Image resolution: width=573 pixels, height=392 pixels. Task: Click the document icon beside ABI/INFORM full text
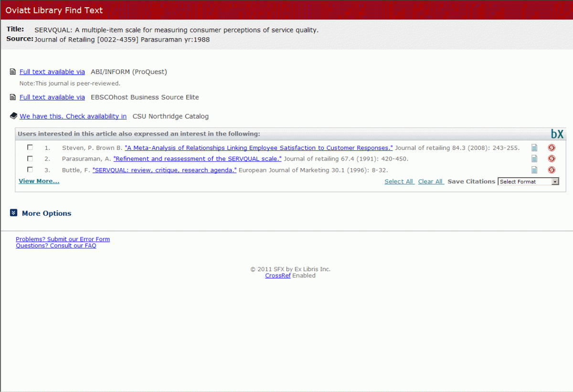pyautogui.click(x=13, y=72)
